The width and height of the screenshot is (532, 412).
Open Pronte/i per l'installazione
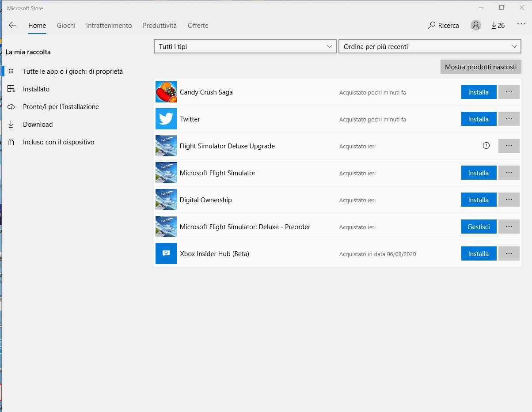click(x=61, y=107)
